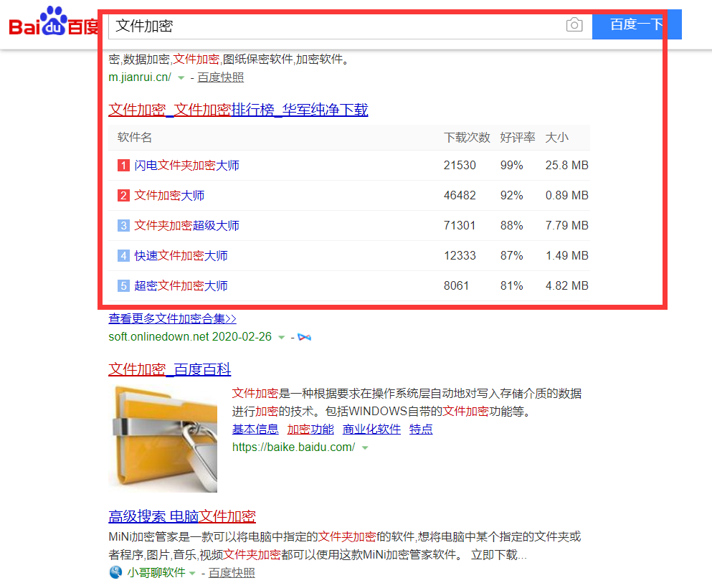Click the Baidu logo
This screenshot has width=712, height=588.
[x=54, y=22]
